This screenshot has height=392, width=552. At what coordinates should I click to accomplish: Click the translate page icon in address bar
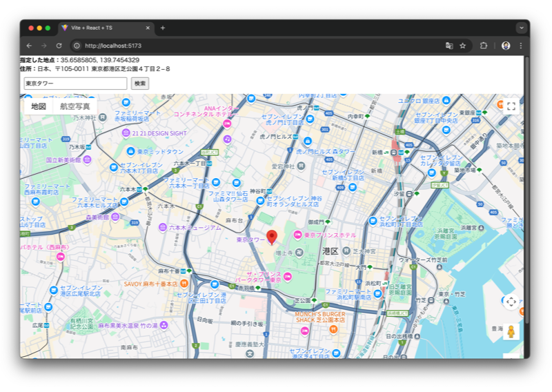pos(449,46)
